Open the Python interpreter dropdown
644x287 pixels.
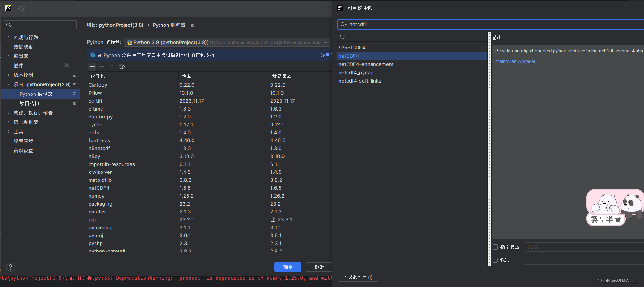click(x=227, y=43)
